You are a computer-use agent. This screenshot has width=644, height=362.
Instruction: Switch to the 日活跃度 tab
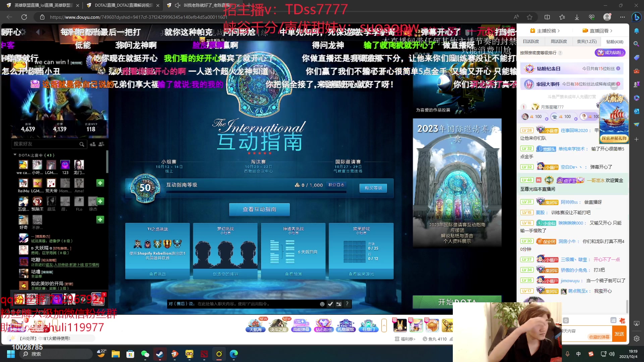531,42
